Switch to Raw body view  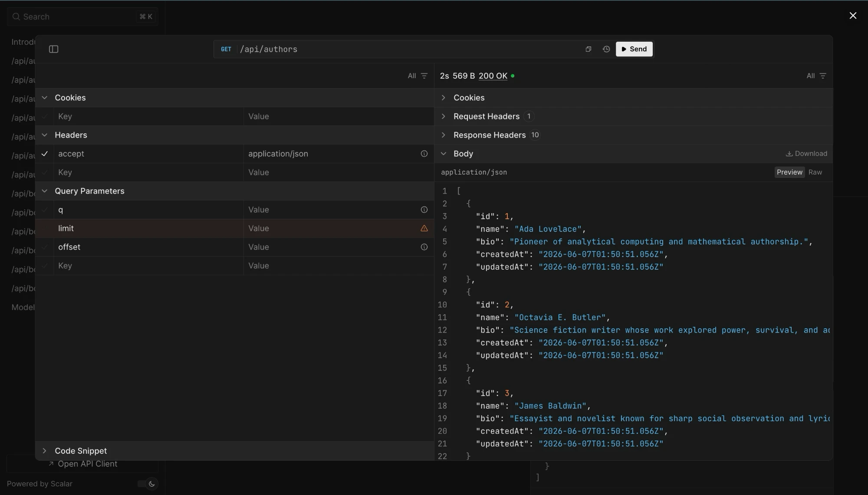pos(815,172)
